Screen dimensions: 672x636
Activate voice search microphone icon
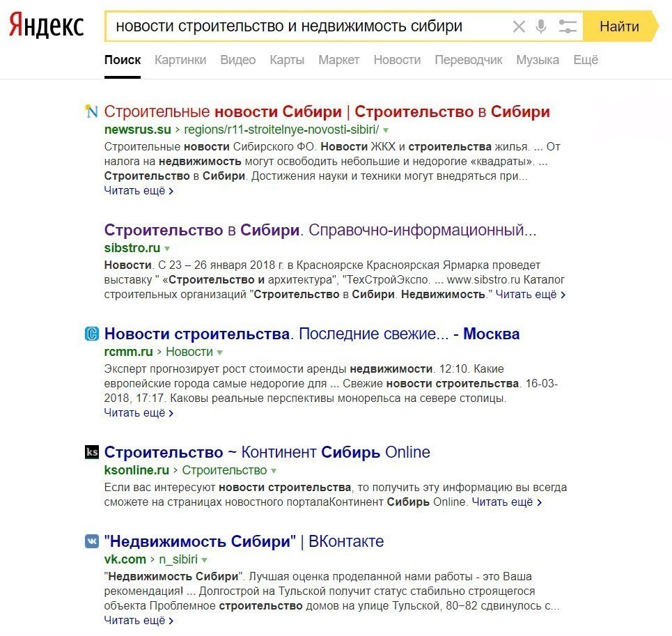coord(541,26)
